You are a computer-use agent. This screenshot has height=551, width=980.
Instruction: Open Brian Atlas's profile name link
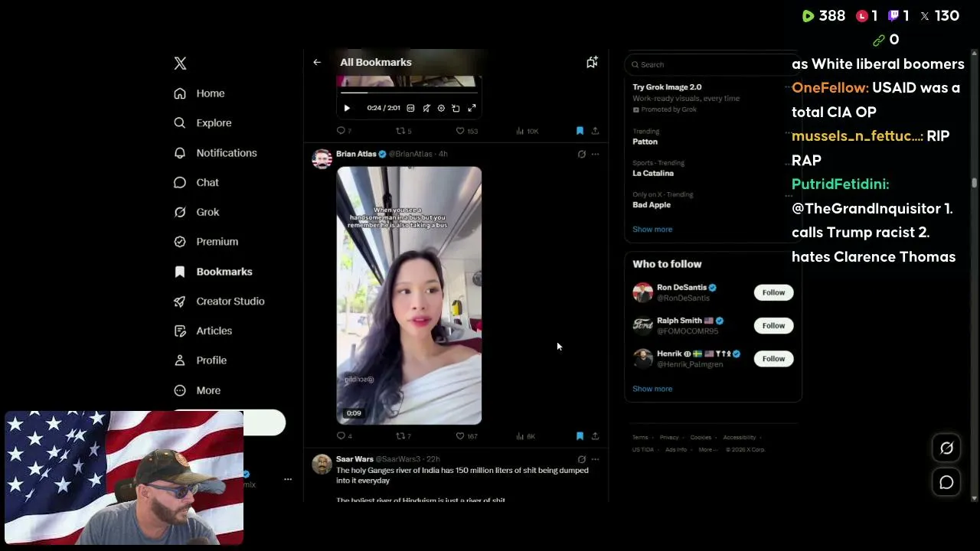coord(356,154)
